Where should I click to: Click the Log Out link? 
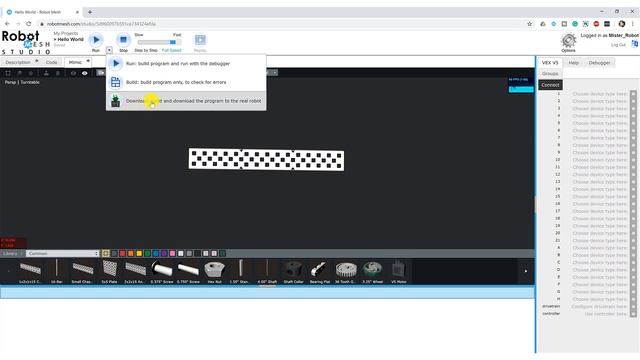pos(618,44)
